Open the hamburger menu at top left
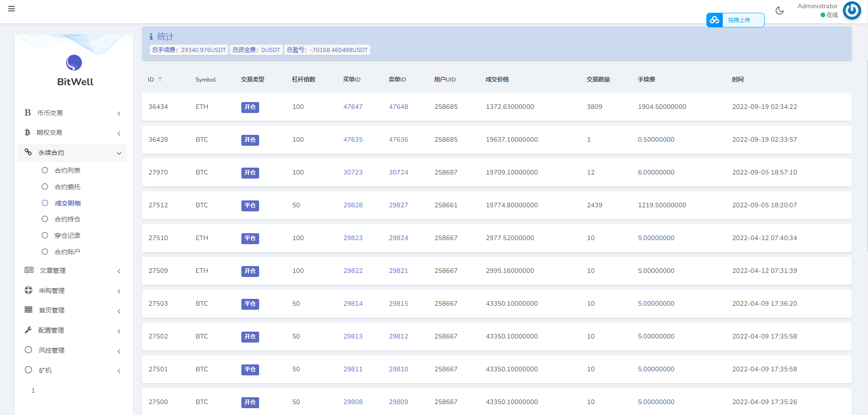 coord(12,9)
